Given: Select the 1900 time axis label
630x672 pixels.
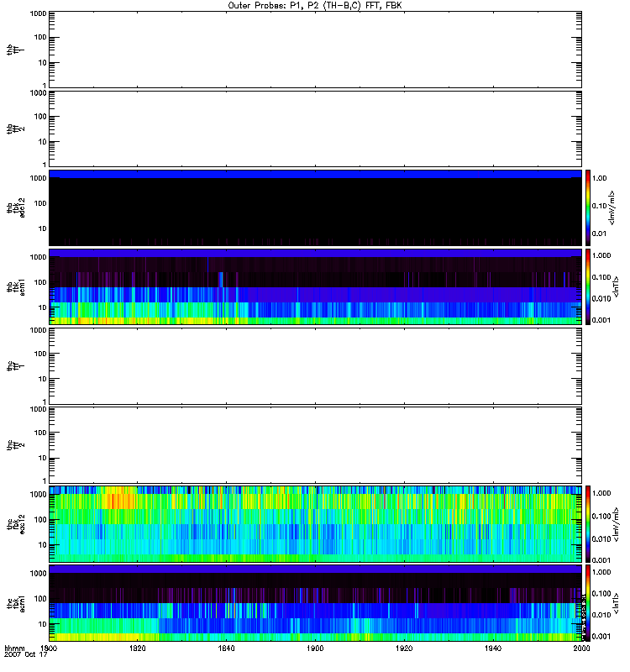Looking at the screenshot, I should (315, 649).
